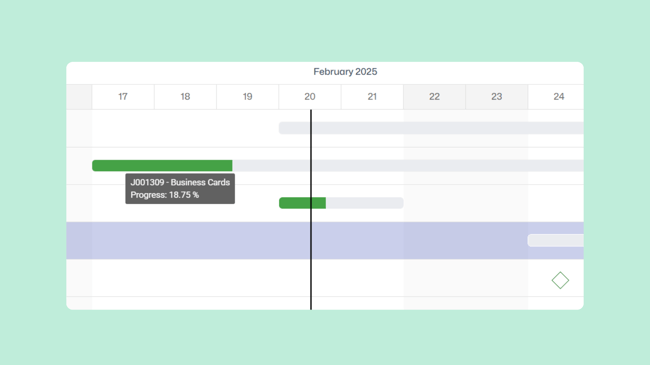The height and width of the screenshot is (365, 650).
Task: Select date 21 column header
Action: [x=372, y=97]
